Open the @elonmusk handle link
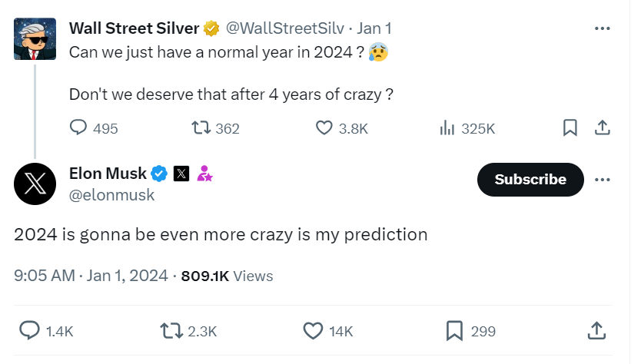Image resolution: width=641 pixels, height=364 pixels. [112, 195]
